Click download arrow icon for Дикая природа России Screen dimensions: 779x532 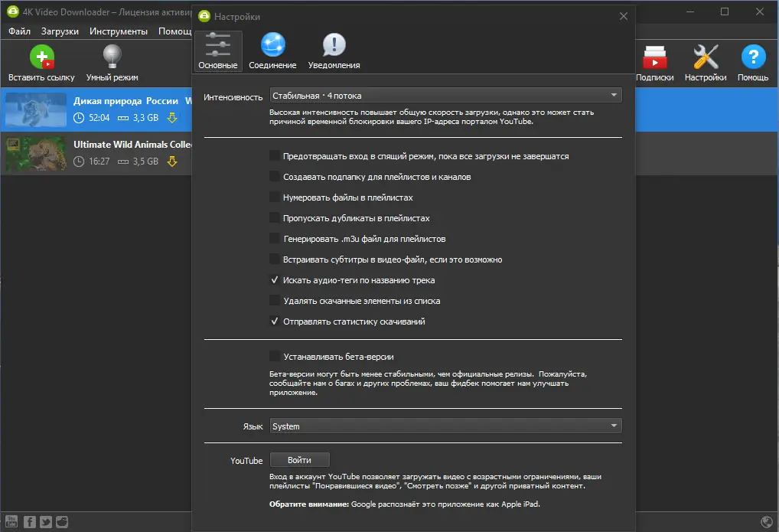172,118
